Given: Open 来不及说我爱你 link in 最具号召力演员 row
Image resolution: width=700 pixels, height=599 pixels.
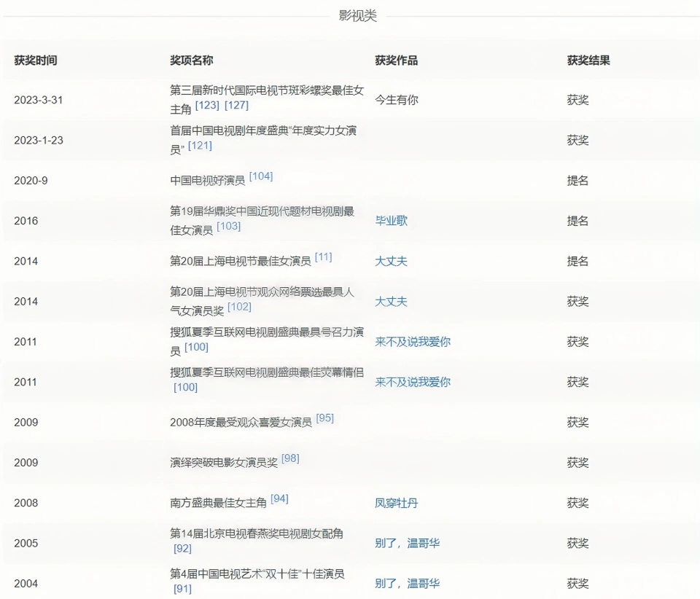Looking at the screenshot, I should click(x=413, y=342).
